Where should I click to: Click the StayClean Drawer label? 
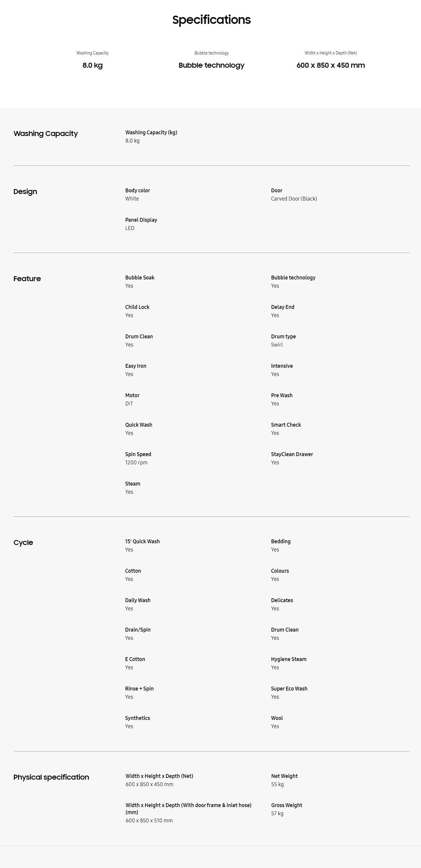click(292, 454)
